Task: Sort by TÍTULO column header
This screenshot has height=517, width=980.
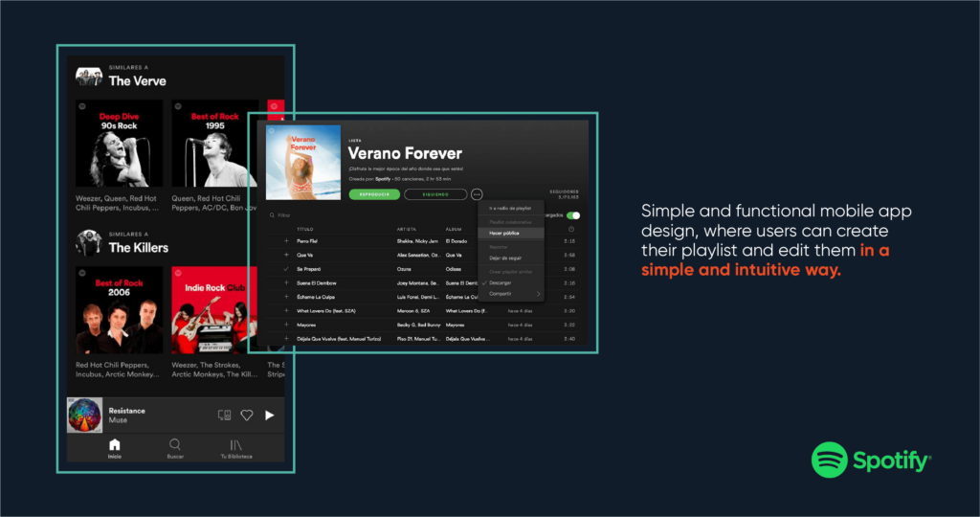Action: coord(305,229)
